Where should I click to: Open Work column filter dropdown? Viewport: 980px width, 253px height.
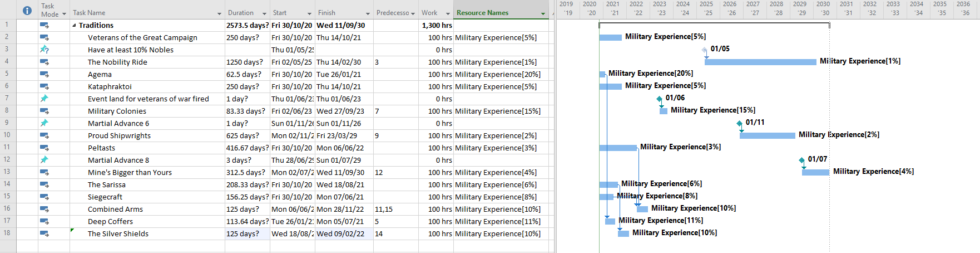448,13
